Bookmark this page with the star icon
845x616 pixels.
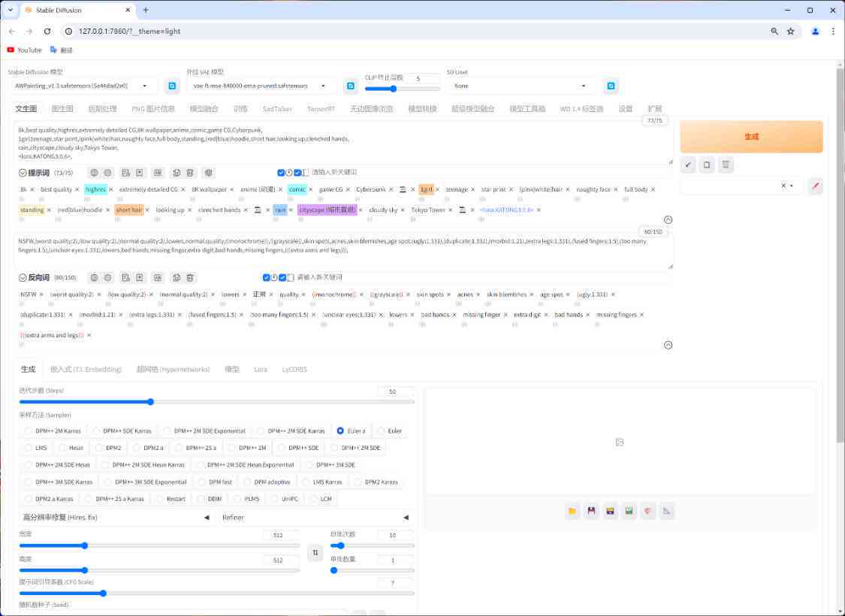pyautogui.click(x=791, y=32)
